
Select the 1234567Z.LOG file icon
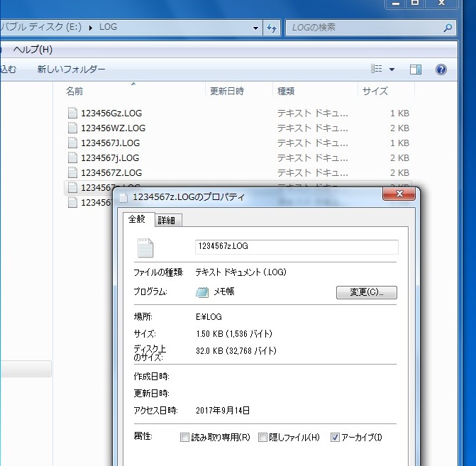[x=72, y=172]
